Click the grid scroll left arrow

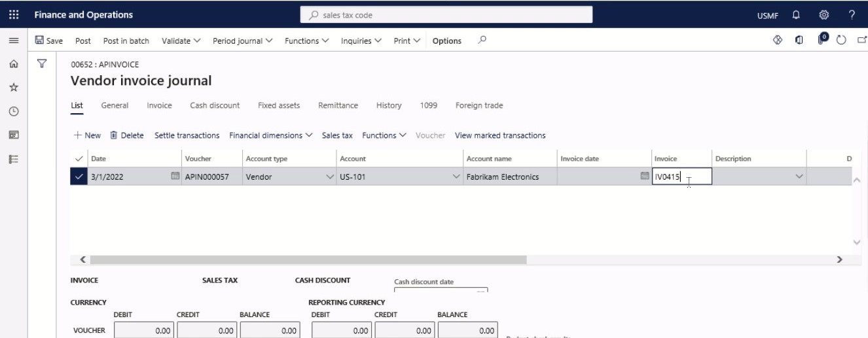(x=83, y=260)
